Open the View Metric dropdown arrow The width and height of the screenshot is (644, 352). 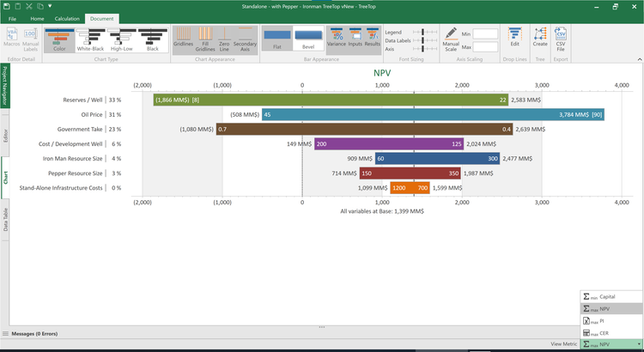(639, 344)
